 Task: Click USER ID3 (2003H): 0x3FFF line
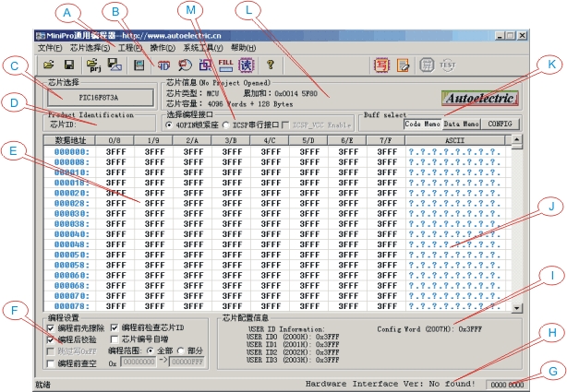tap(293, 360)
